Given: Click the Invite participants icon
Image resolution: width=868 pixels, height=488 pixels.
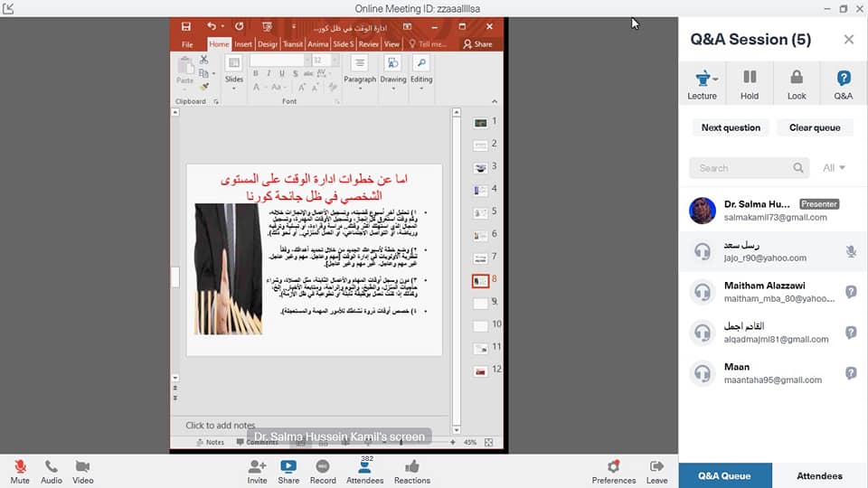Looking at the screenshot, I should click(x=257, y=471).
